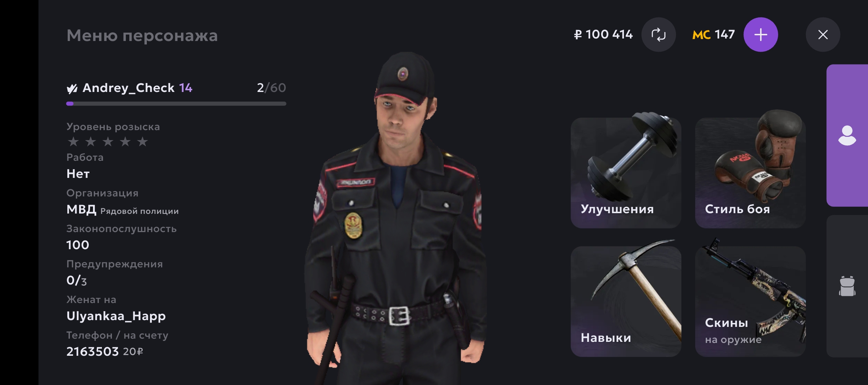Close the character menu
Screen dimensions: 868x385
[823, 35]
